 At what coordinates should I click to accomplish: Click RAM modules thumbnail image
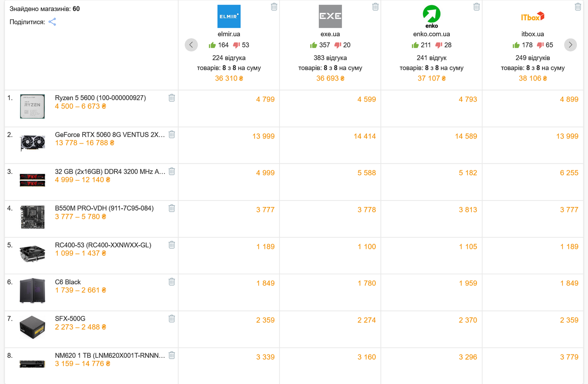[32, 180]
